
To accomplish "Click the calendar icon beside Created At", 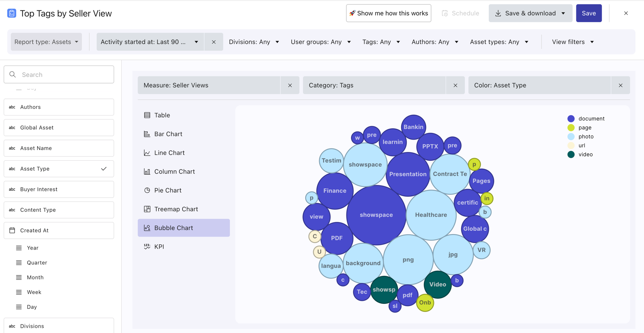I will pos(12,230).
